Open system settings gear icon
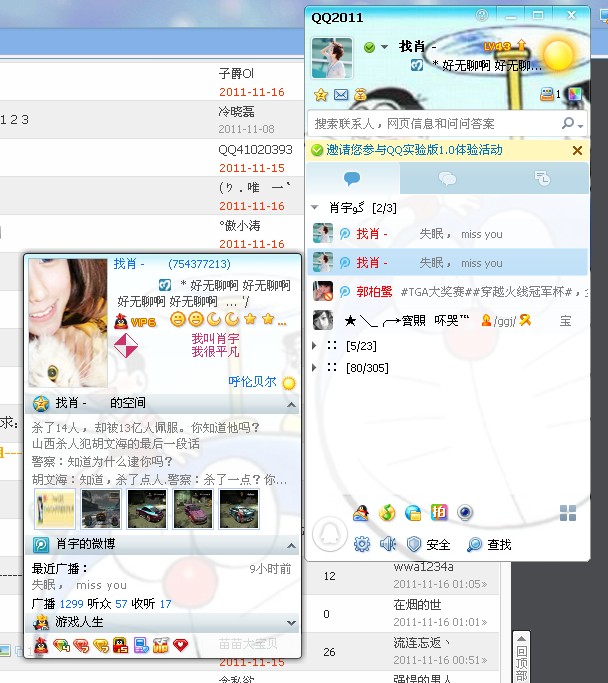Screen dimensions: 608x683 click(x=362, y=544)
